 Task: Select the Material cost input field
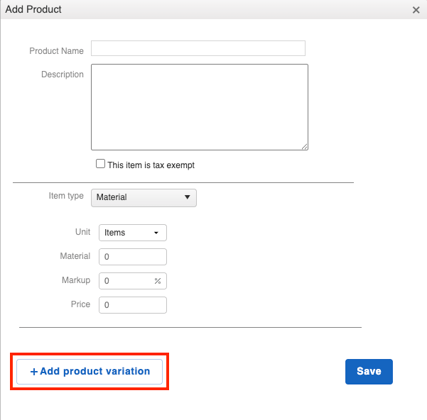[133, 257]
